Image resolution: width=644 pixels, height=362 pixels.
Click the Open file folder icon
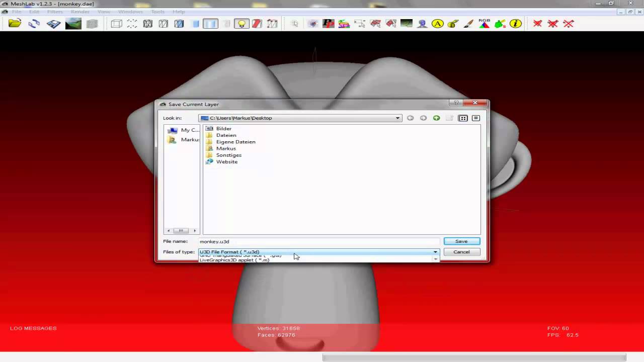point(15,23)
